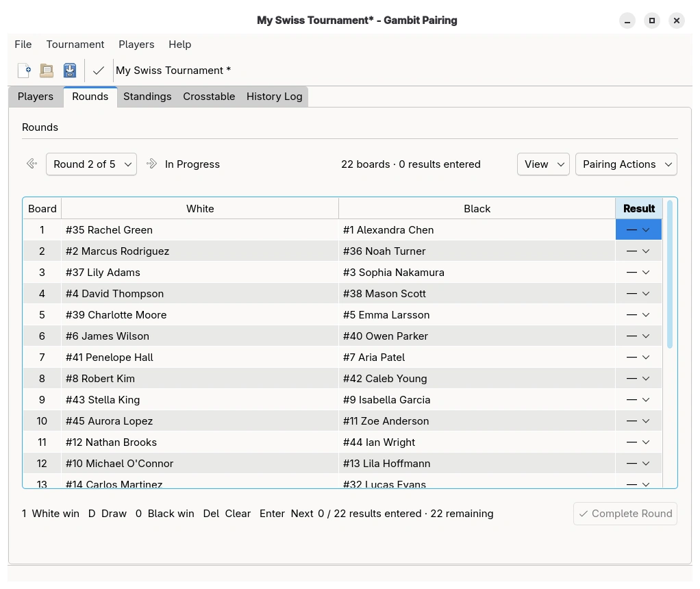Click the #13 Lila Hoffmann cell
This screenshot has height=589, width=700.
click(477, 464)
